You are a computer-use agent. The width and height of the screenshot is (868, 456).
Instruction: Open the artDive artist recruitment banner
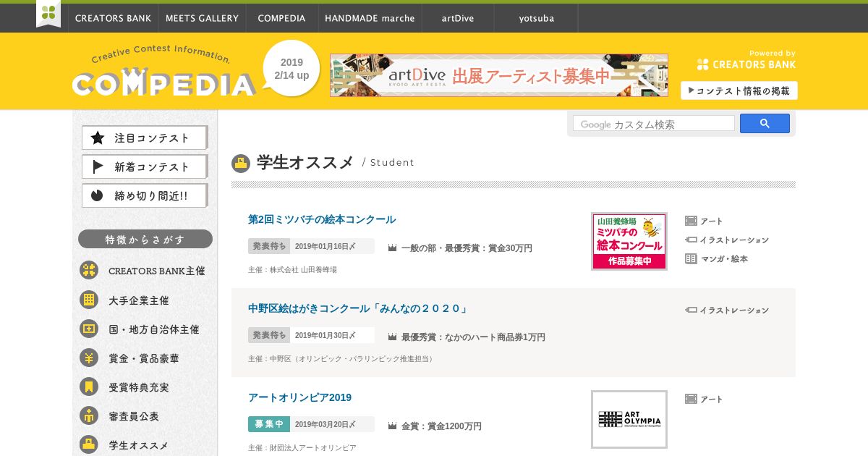(x=499, y=75)
